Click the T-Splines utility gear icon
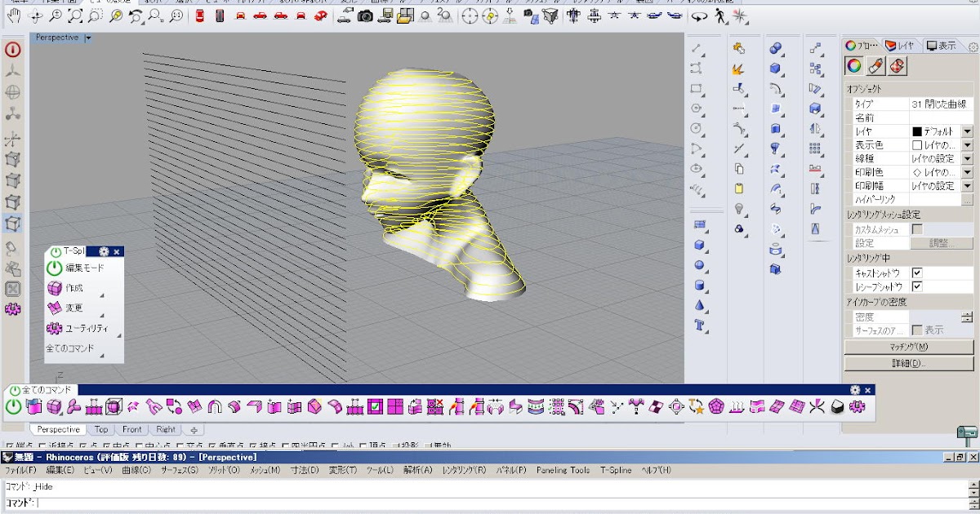 click(55, 328)
